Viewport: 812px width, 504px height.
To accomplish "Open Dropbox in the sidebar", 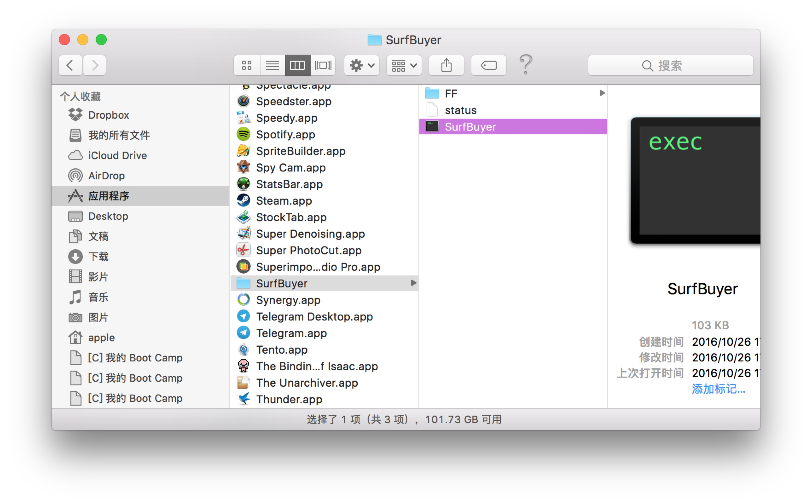I will point(108,115).
